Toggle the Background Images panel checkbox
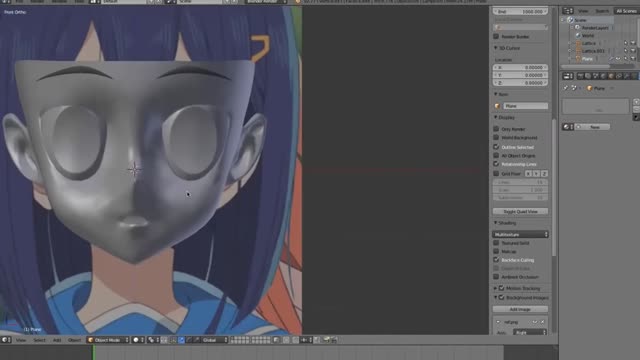 pyautogui.click(x=502, y=298)
